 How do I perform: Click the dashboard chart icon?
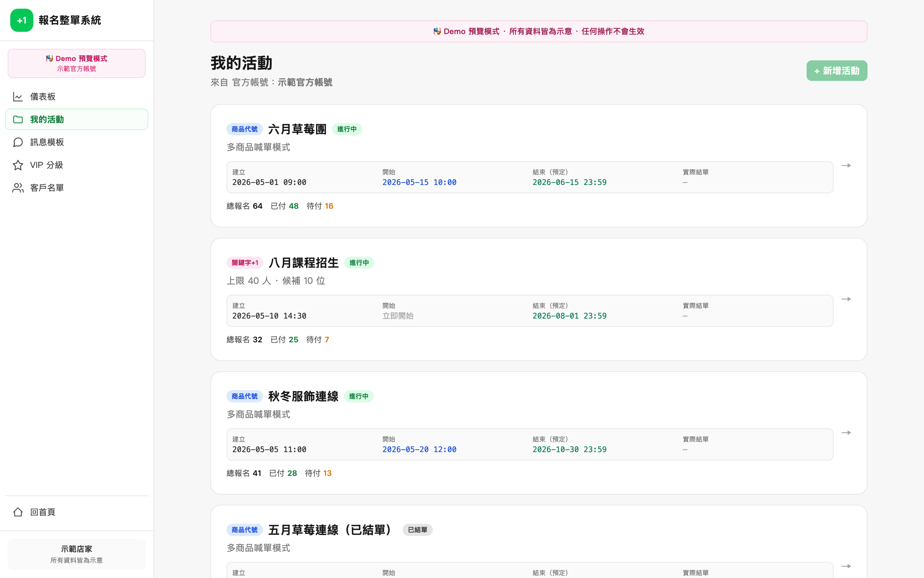18,97
